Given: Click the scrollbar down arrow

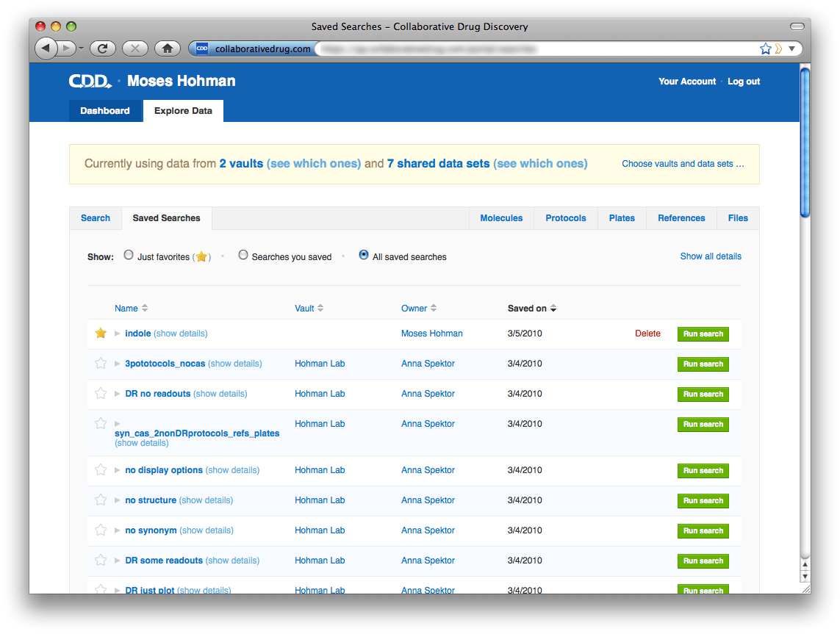Looking at the screenshot, I should pos(805,577).
